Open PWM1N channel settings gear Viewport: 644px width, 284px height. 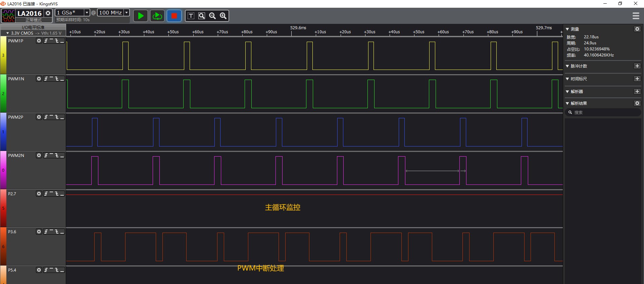click(39, 79)
